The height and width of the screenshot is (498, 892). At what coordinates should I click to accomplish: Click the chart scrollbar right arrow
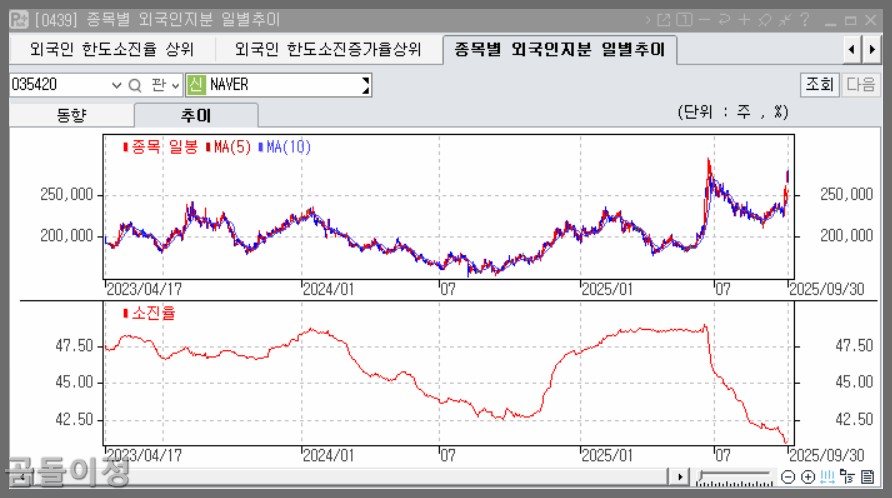tap(679, 476)
